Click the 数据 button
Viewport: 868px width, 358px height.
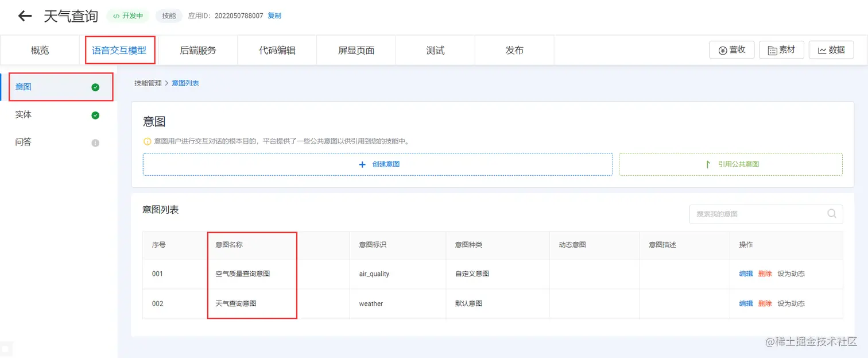831,50
